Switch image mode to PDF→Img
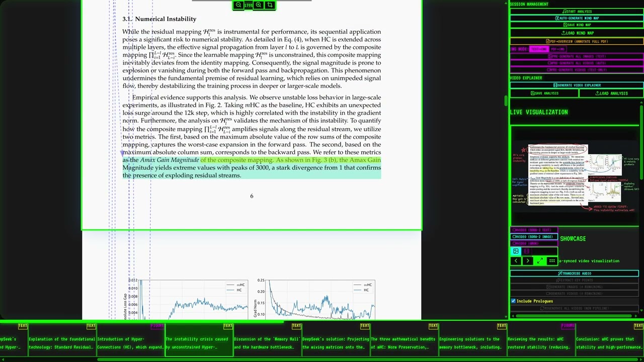The width and height of the screenshot is (644, 362). point(557,49)
